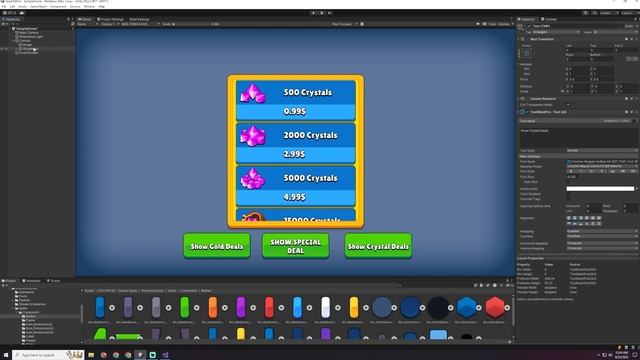640x360 pixels.
Task: Open Visual Studio from the taskbar
Action: tap(165, 355)
